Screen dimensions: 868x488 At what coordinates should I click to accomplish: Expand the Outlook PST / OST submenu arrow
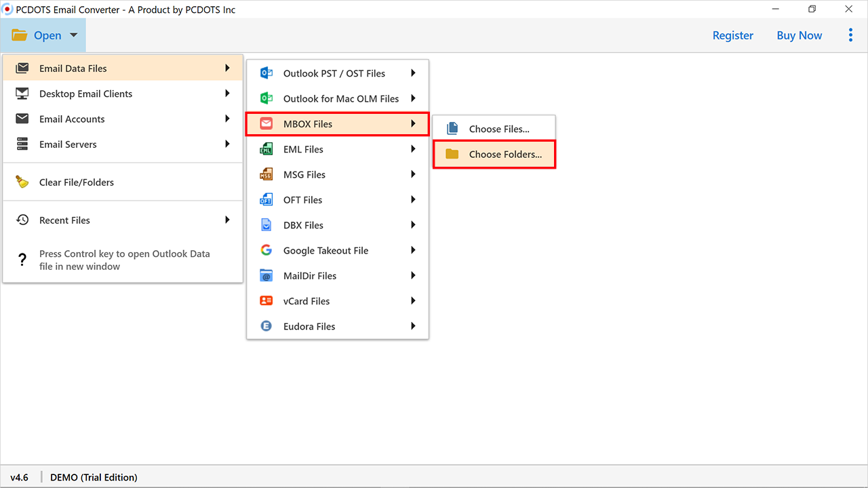click(413, 73)
